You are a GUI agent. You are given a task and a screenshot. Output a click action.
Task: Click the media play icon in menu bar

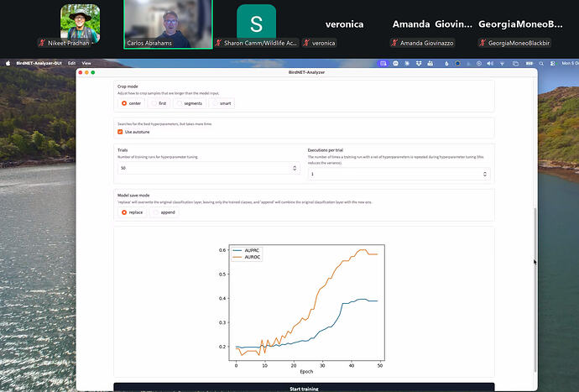(479, 64)
